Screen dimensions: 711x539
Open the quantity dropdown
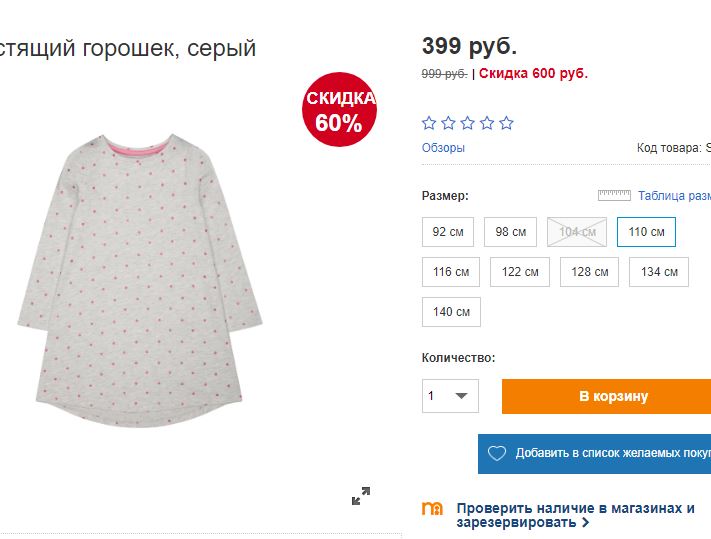pyautogui.click(x=450, y=396)
